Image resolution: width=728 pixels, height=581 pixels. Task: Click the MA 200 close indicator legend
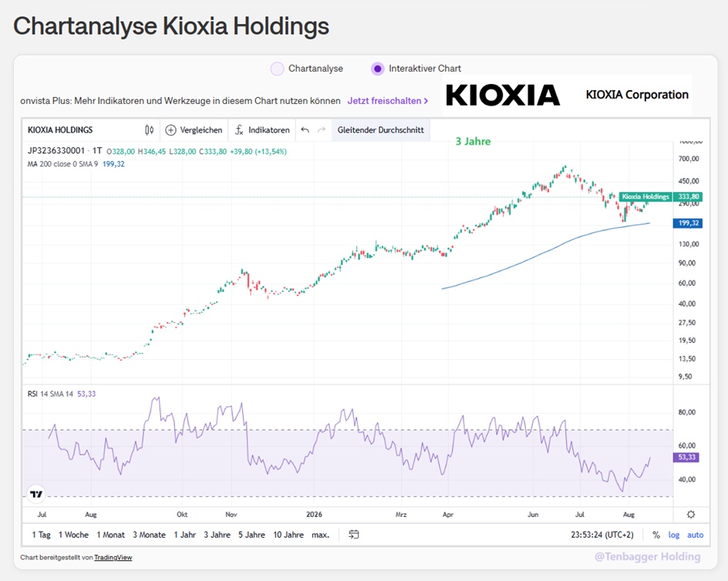tap(62, 164)
